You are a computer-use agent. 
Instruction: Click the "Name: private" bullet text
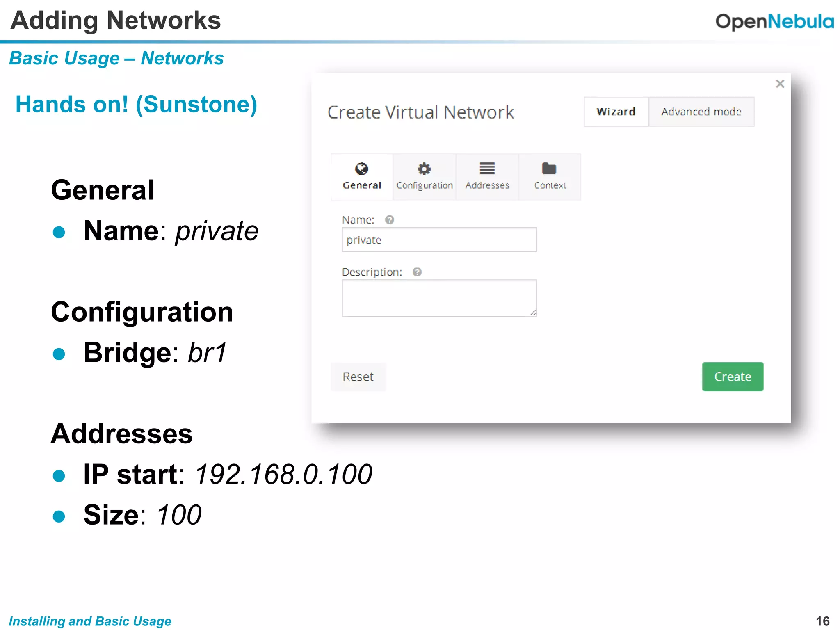(171, 231)
